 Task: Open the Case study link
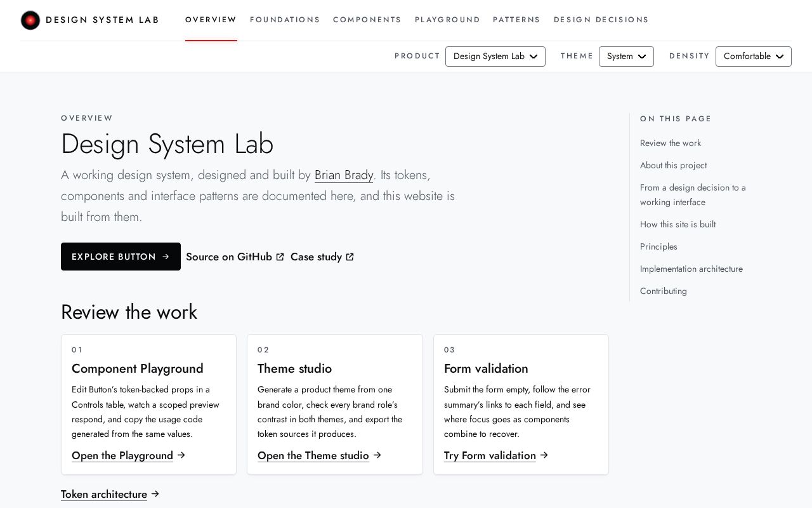tap(322, 257)
